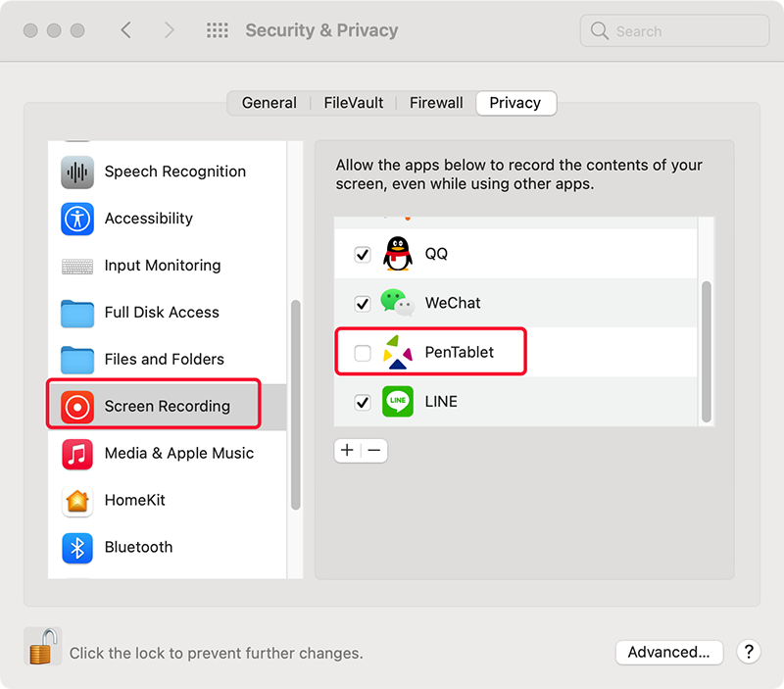Open the Advanced… settings button

click(669, 652)
